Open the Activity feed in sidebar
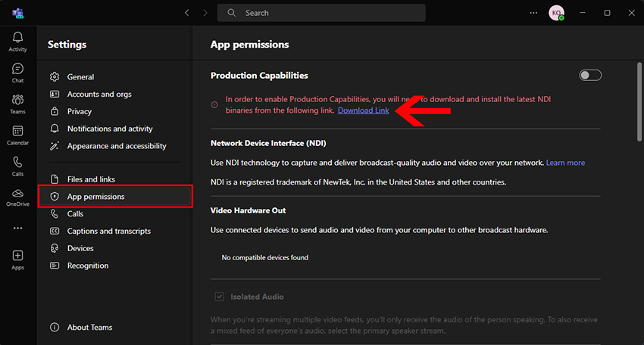The width and height of the screenshot is (644, 345). coord(17,42)
